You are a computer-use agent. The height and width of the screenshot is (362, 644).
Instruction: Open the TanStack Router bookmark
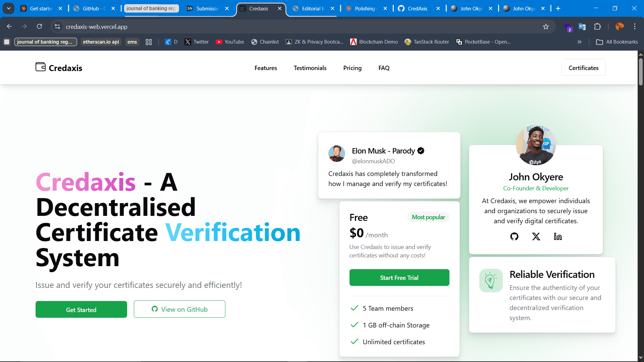click(427, 42)
